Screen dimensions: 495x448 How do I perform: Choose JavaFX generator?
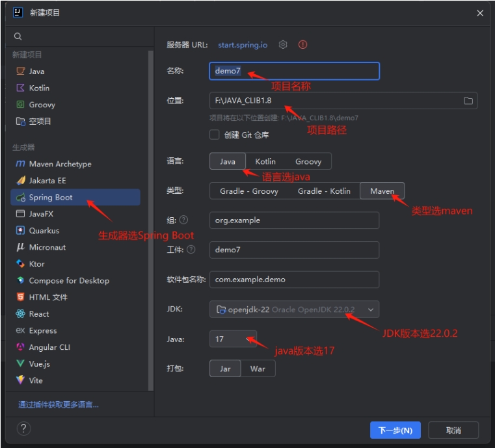[75, 214]
